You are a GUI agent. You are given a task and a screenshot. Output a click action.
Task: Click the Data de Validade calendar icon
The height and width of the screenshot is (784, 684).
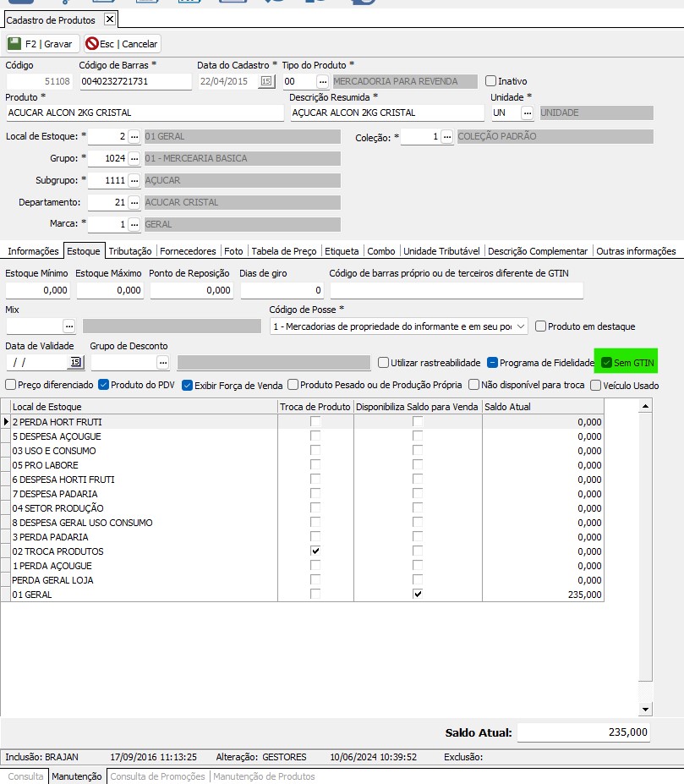(75, 362)
